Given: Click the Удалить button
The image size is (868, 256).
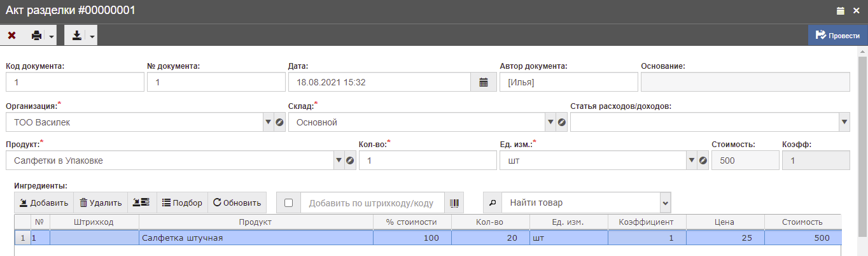Looking at the screenshot, I should coord(101,203).
